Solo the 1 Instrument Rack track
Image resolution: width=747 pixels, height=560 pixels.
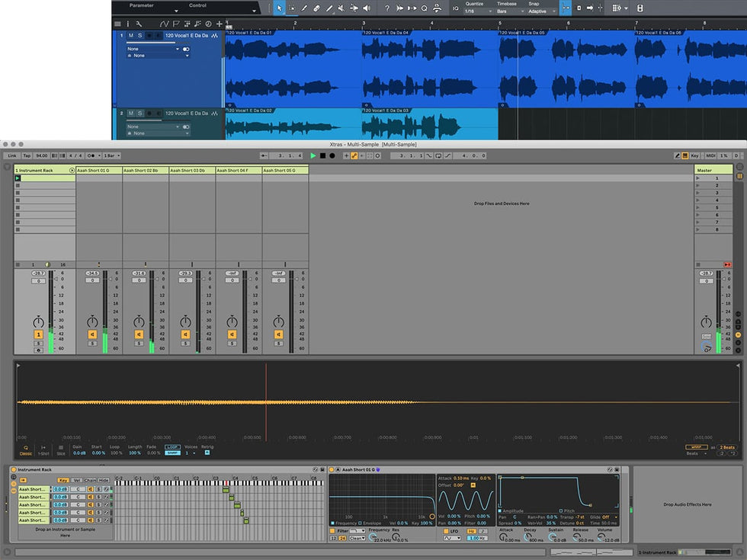[38, 343]
